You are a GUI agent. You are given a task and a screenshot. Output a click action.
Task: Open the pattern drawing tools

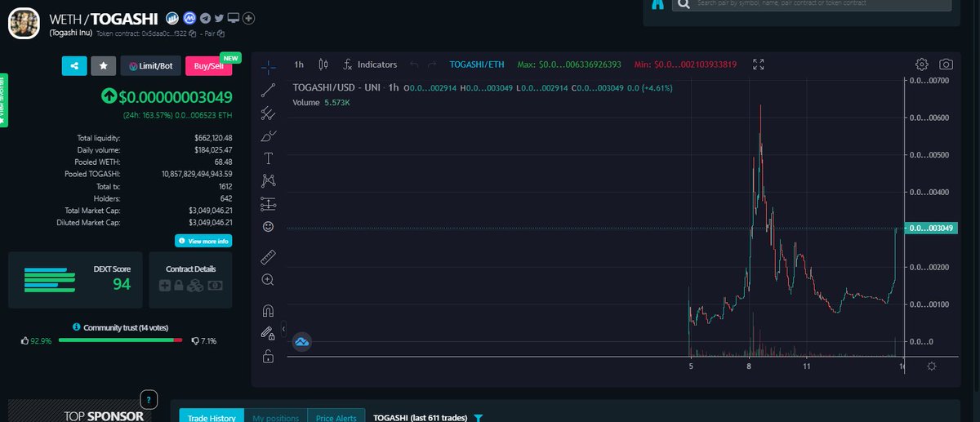tap(268, 181)
